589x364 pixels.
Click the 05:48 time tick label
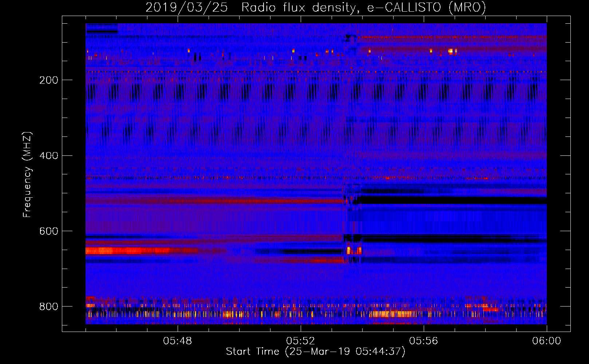178,341
